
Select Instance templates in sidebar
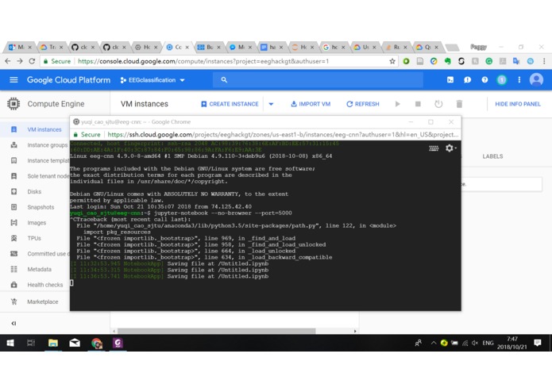pyautogui.click(x=48, y=160)
